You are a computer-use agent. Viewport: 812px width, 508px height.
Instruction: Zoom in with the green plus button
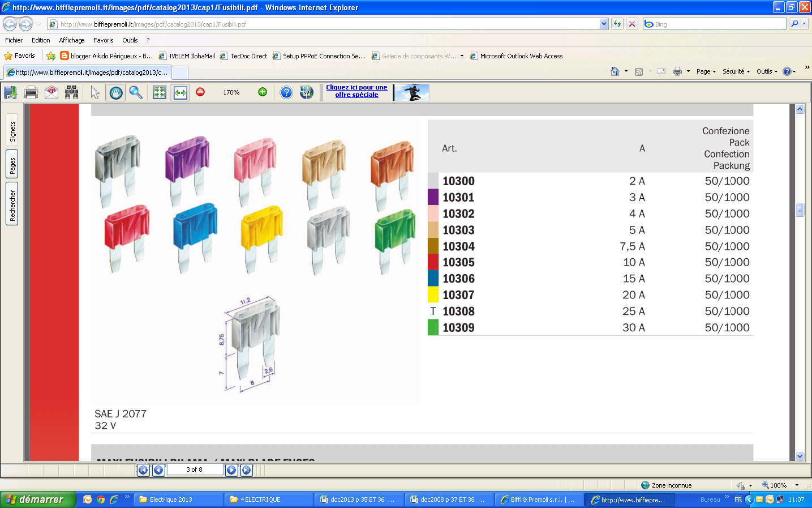tap(263, 92)
